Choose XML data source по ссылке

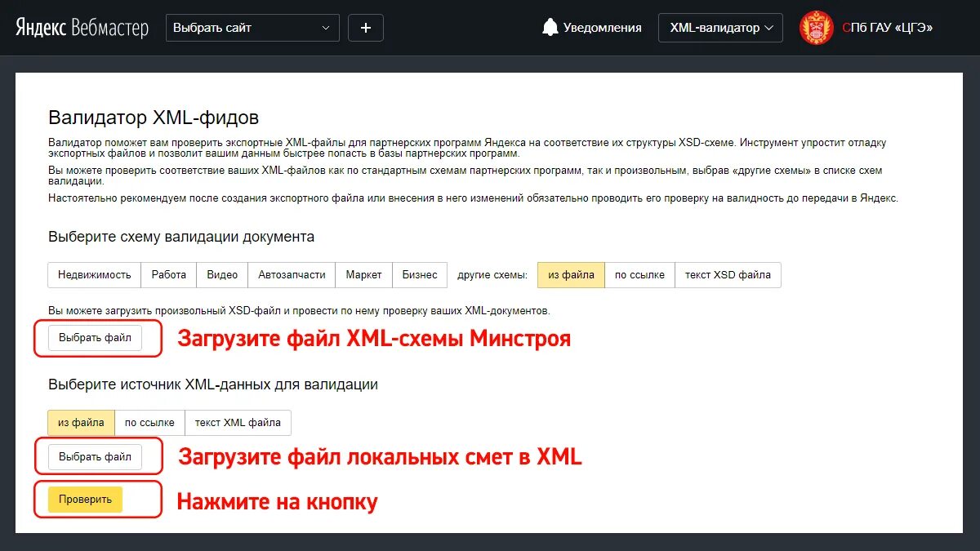149,423
